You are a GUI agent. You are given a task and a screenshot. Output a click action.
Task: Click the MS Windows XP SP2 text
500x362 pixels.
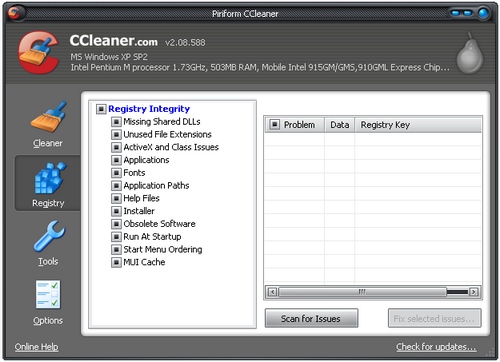109,57
